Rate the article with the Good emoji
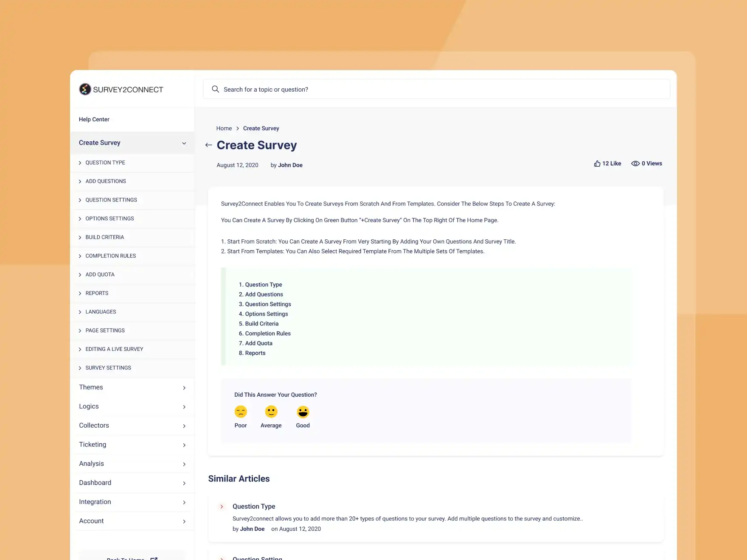Screen dimensions: 747x560 tap(303, 412)
